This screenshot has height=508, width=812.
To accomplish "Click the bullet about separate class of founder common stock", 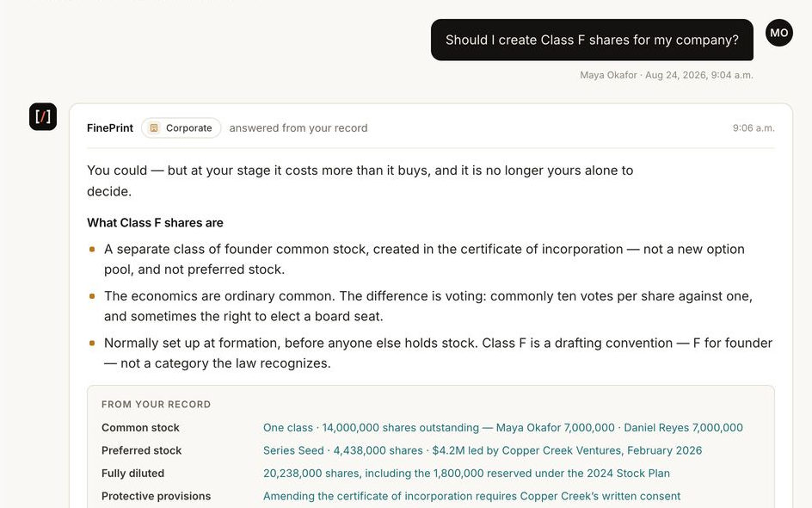I will pyautogui.click(x=424, y=259).
